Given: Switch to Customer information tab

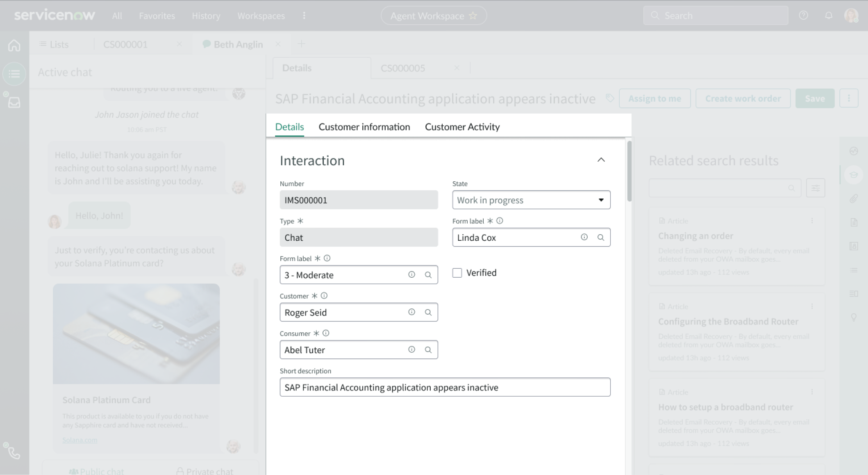Looking at the screenshot, I should 364,127.
